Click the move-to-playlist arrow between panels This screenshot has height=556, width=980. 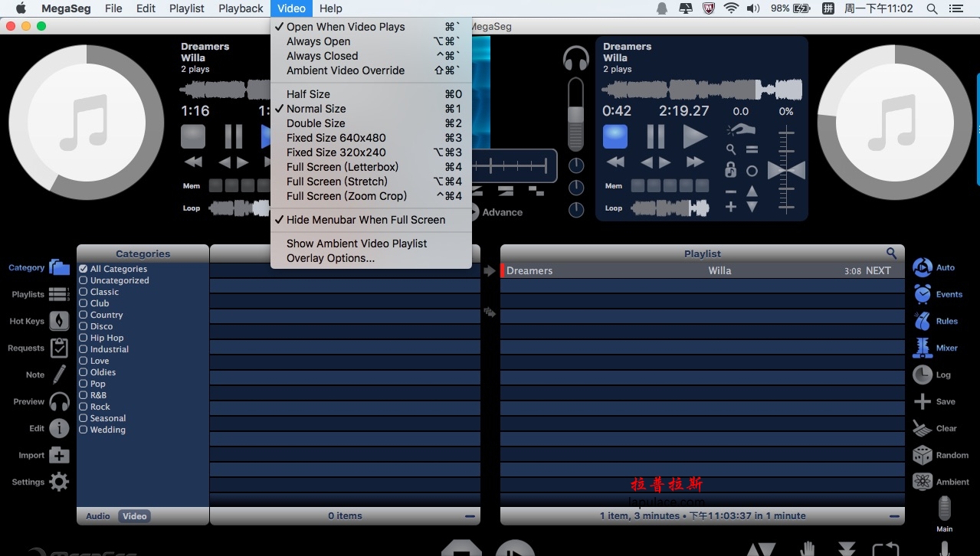pyautogui.click(x=490, y=270)
